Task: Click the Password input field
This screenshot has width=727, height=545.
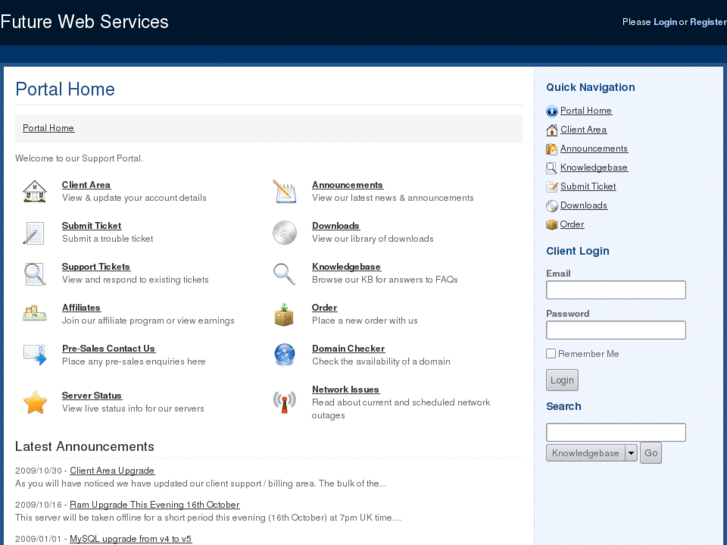Action: (616, 330)
